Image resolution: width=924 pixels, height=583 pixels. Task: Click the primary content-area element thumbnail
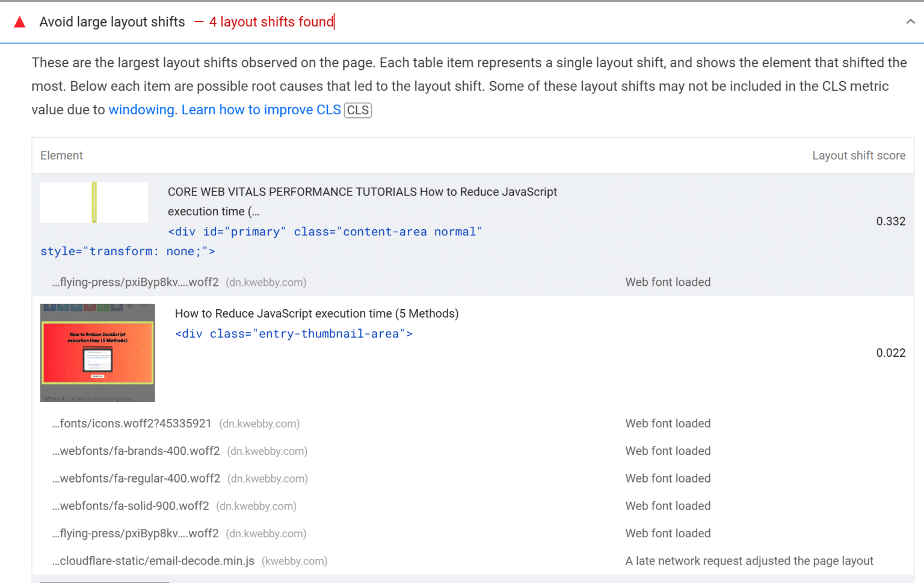(x=94, y=203)
